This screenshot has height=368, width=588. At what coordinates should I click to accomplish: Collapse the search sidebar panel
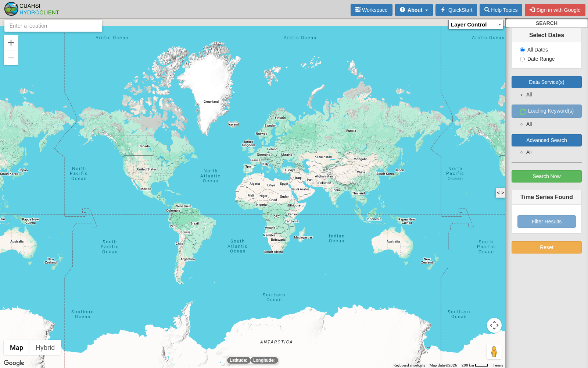click(x=501, y=192)
